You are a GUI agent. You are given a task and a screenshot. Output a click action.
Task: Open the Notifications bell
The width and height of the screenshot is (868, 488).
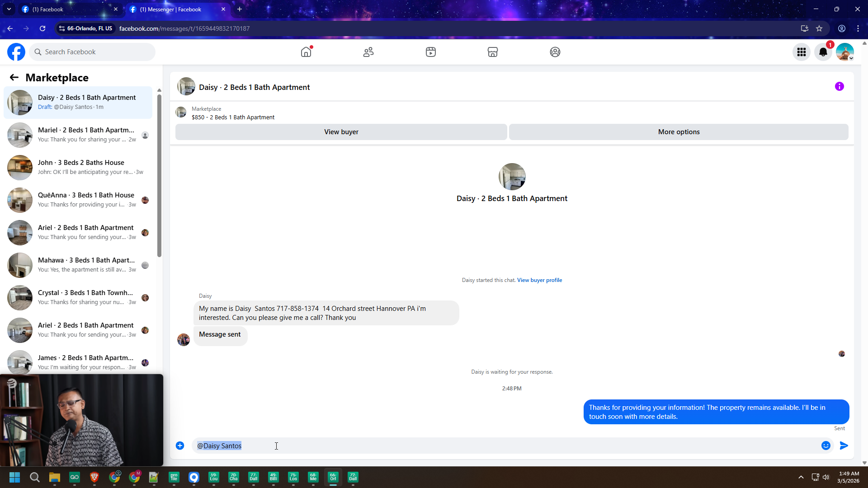(x=823, y=52)
